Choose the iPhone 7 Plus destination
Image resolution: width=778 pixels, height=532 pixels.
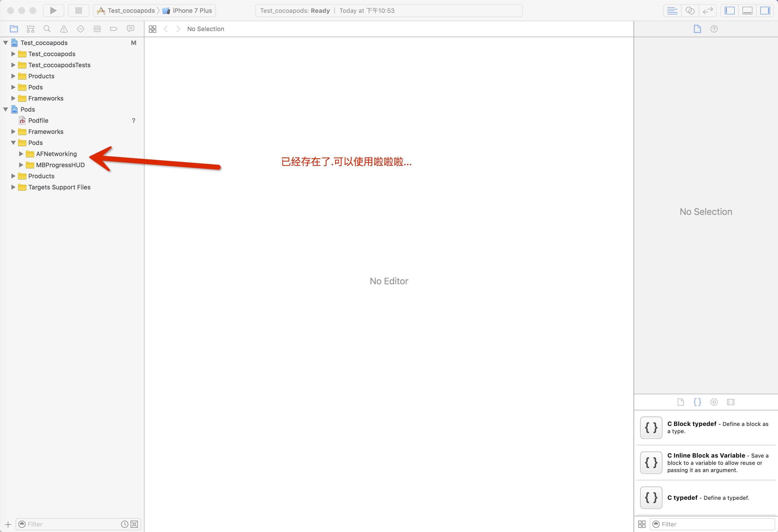click(x=188, y=10)
